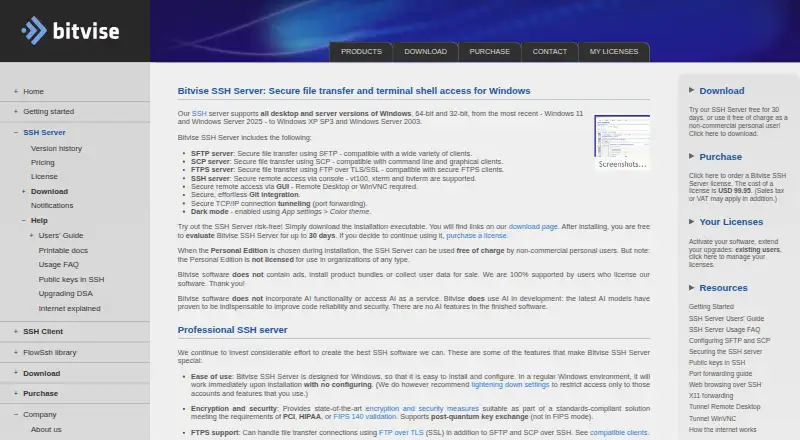Open SSH Server Users' Guide resource
This screenshot has width=800, height=440.
point(726,319)
